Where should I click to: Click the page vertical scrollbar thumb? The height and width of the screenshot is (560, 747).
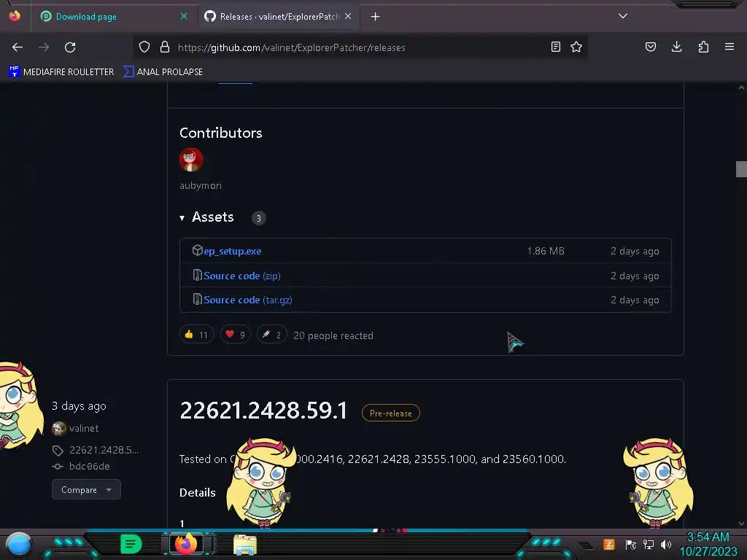click(741, 169)
